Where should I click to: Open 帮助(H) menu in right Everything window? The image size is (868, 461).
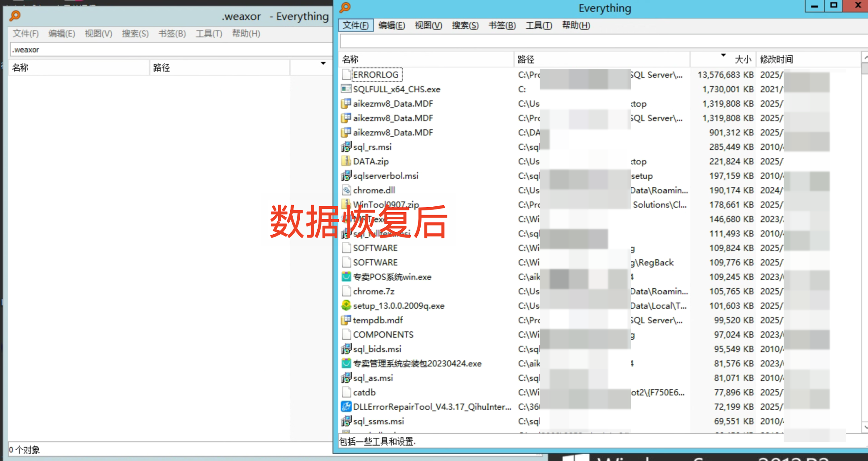click(x=576, y=25)
